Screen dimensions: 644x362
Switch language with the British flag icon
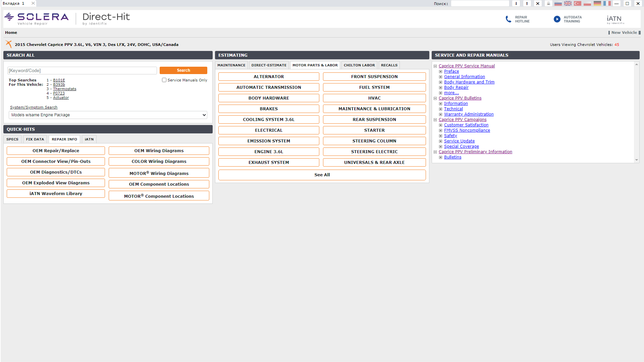568,3
